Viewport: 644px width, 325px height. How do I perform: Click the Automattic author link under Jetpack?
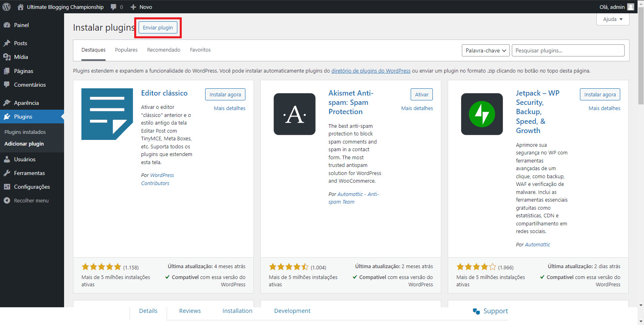(538, 244)
